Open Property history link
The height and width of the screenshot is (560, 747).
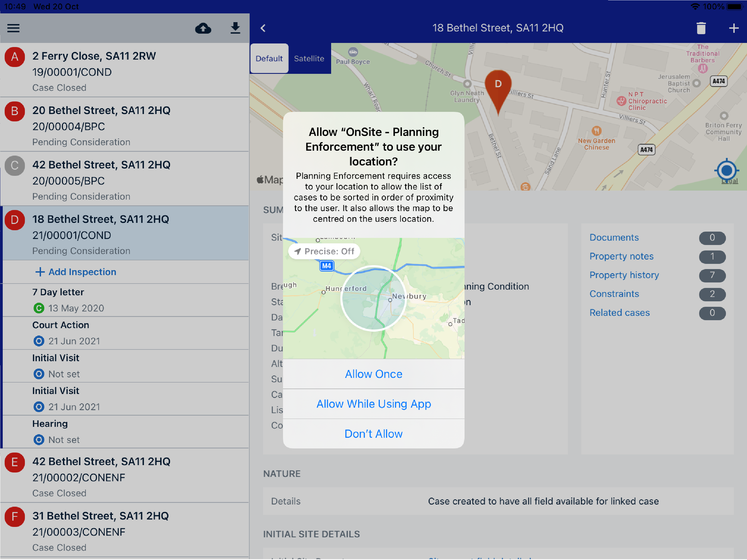tap(624, 275)
